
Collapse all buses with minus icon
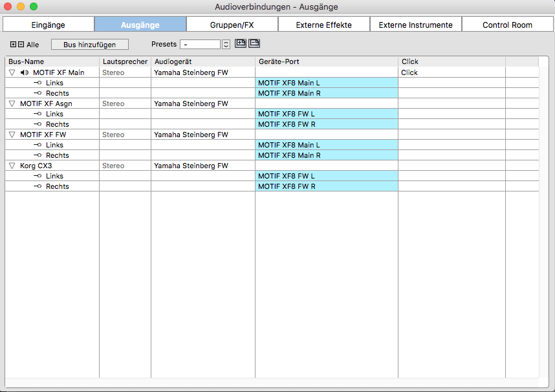[21, 45]
